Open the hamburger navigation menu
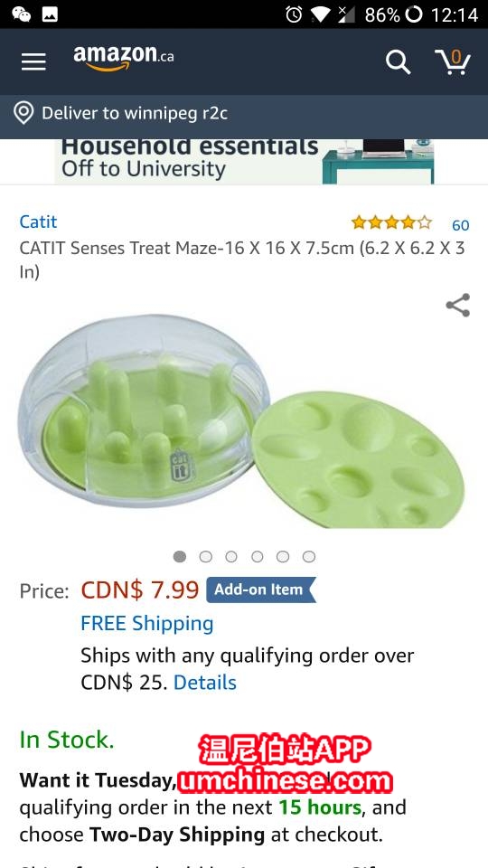488x868 pixels. pyautogui.click(x=33, y=61)
